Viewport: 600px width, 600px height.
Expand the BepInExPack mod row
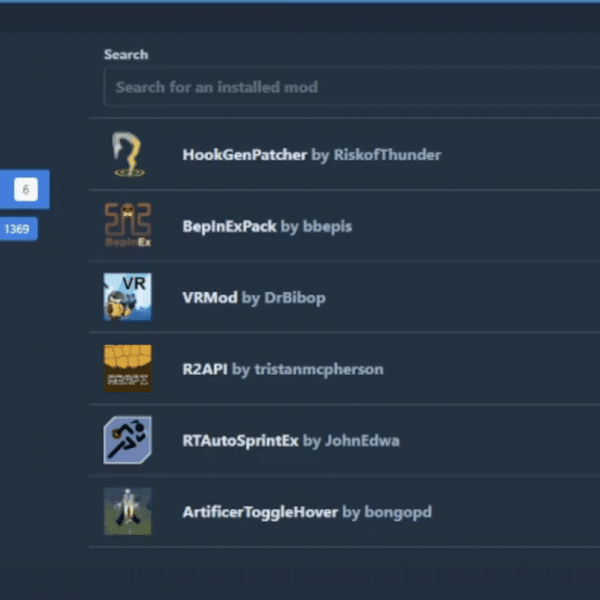tap(344, 226)
